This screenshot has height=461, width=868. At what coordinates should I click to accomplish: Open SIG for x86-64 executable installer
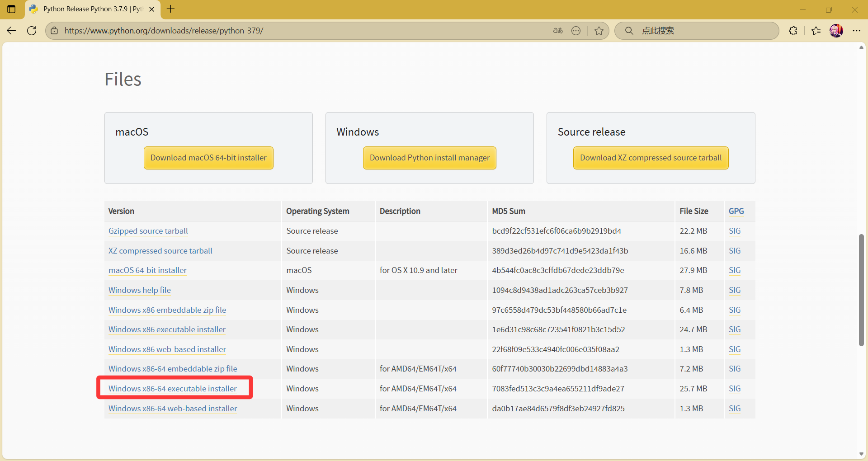point(735,389)
